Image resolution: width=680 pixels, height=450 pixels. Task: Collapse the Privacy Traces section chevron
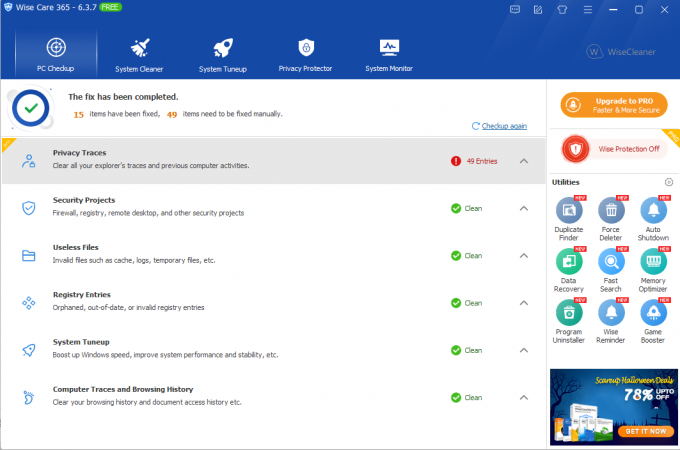[524, 161]
